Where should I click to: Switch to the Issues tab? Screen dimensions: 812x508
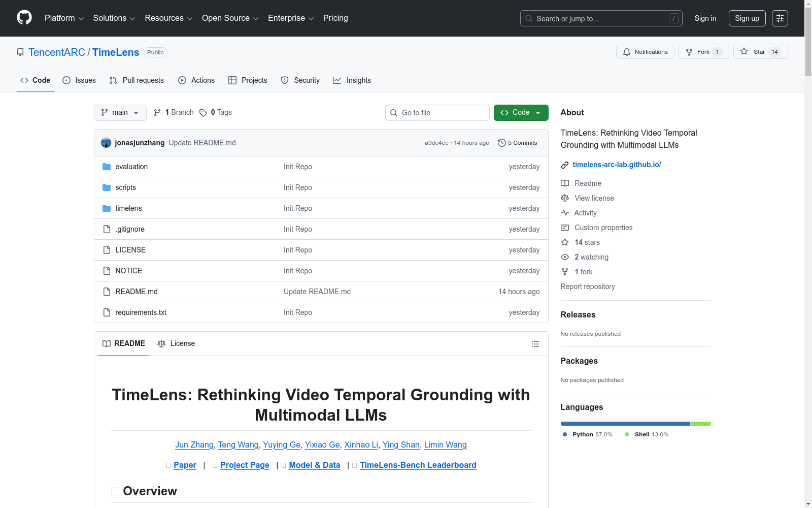click(79, 80)
